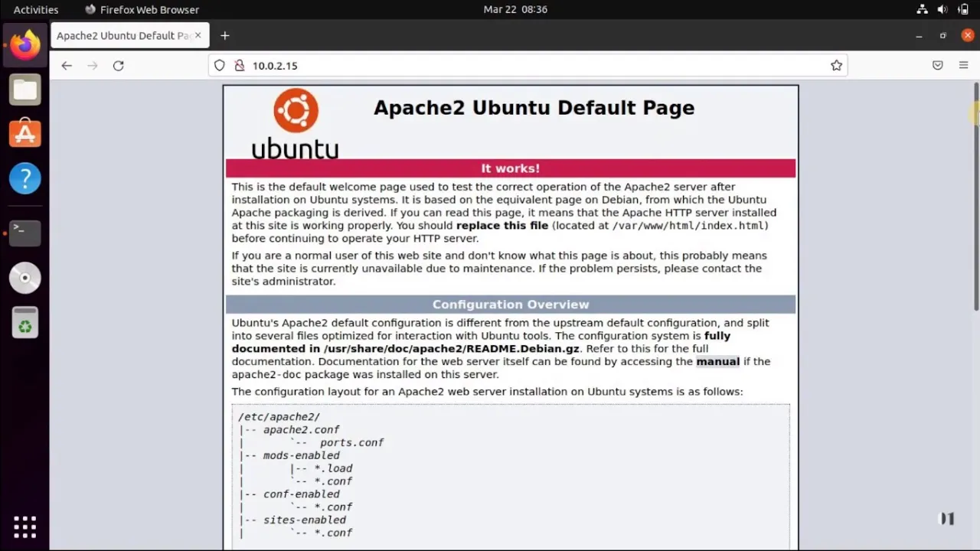Click the mods-enabled line in the tree
The height and width of the screenshot is (551, 980).
[301, 455]
